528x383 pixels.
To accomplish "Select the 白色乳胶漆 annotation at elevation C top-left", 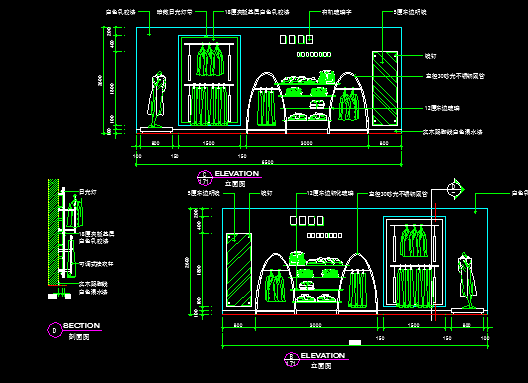I will [x=120, y=12].
